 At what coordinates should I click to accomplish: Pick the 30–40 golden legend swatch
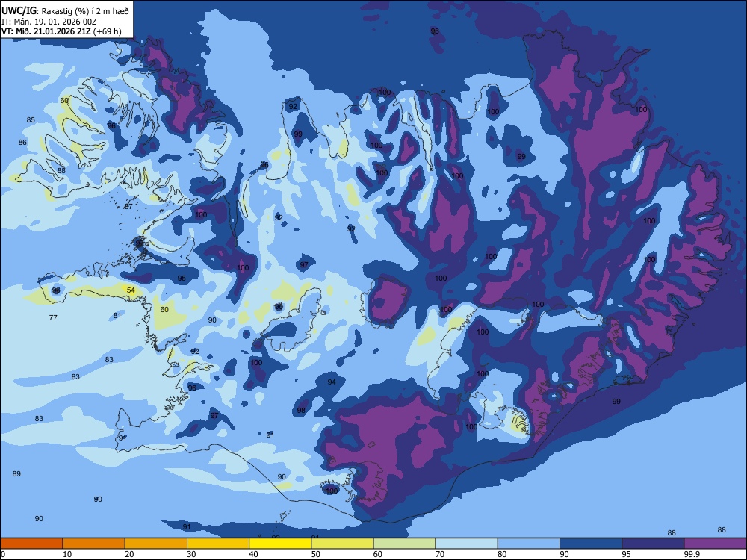tap(218, 544)
